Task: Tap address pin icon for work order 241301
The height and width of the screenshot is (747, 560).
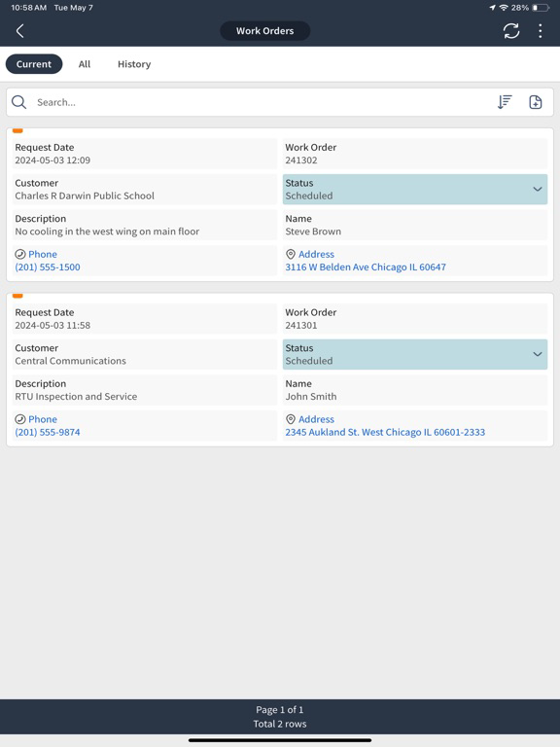Action: (x=291, y=419)
